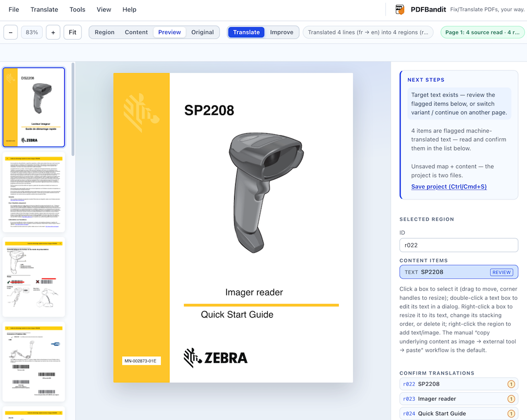Screen dimensions: 527x420
Task: Click the warning badge on the r023 row
Action: [x=511, y=399]
